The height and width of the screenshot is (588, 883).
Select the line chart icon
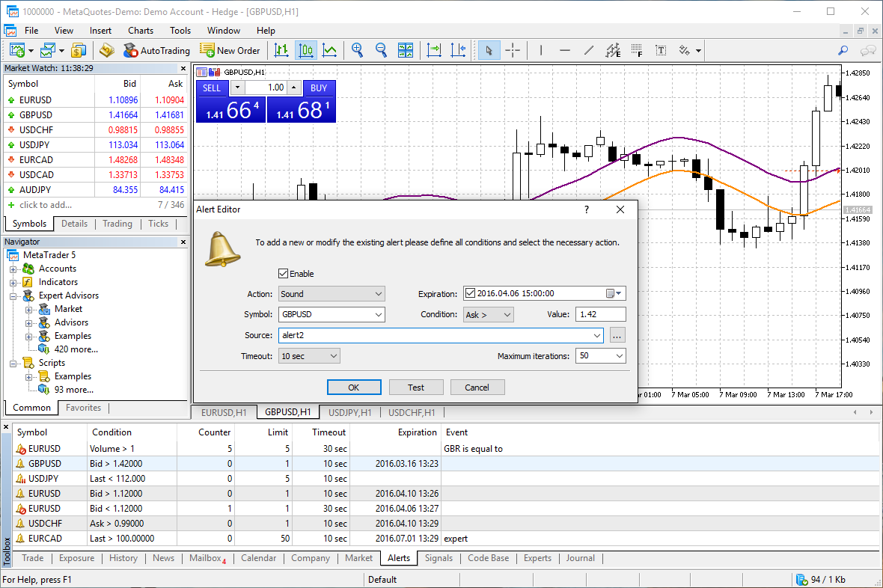(329, 51)
